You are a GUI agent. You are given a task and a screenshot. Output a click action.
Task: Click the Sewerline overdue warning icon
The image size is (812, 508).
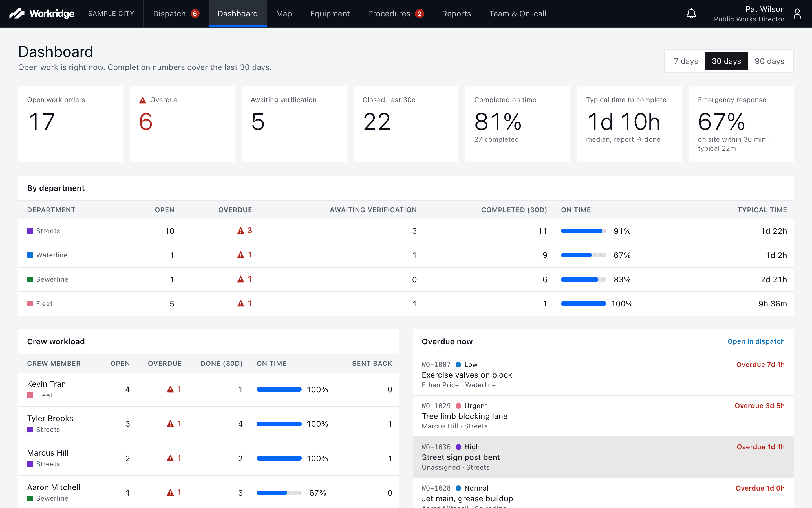coord(240,279)
